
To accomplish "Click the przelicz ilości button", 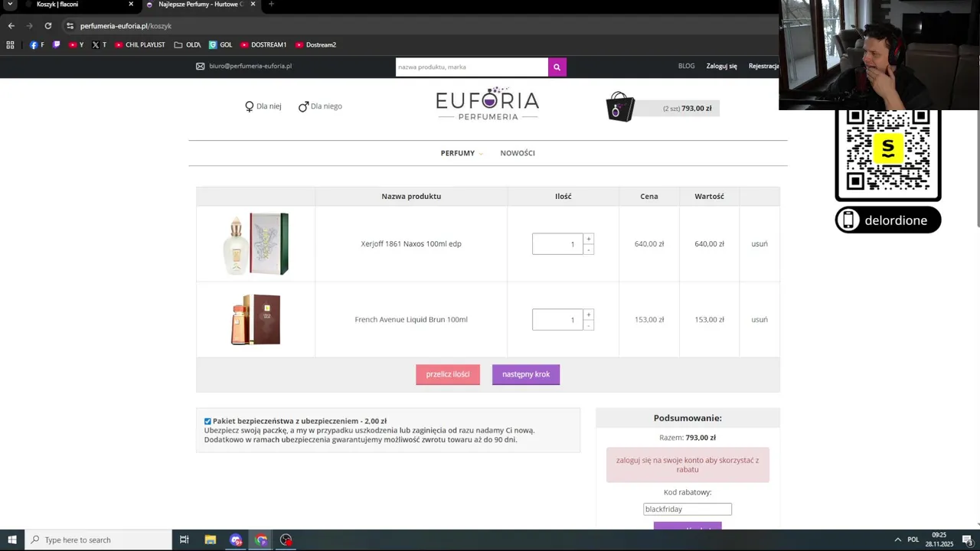I will (448, 374).
